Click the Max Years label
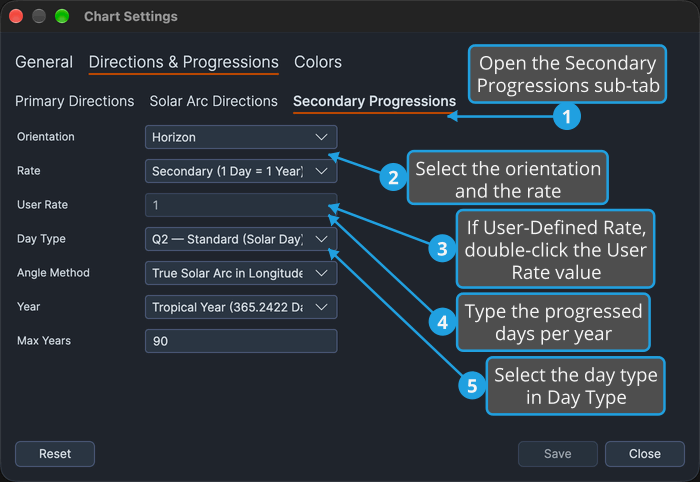The width and height of the screenshot is (700, 482). coord(44,341)
